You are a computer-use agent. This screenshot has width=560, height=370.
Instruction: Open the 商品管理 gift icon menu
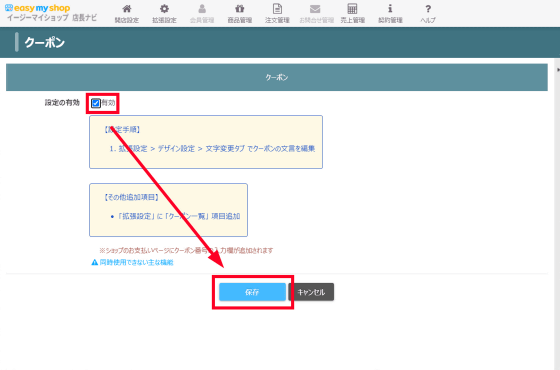[x=240, y=14]
